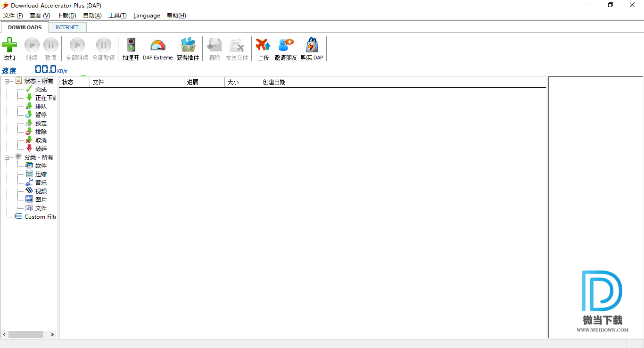The height and width of the screenshot is (348, 644).
Task: Click the tree panel horizontal scrollbar thumb
Action: [25, 334]
